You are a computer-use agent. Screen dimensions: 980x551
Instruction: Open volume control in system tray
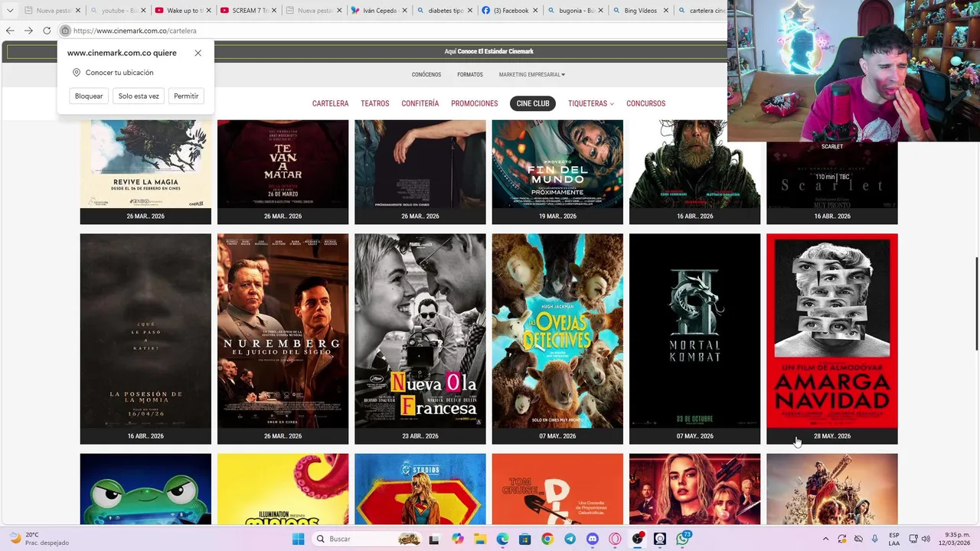click(x=926, y=539)
